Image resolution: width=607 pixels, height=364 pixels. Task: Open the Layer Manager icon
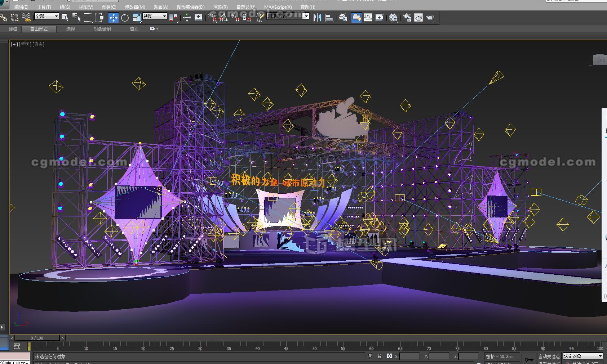tap(343, 17)
